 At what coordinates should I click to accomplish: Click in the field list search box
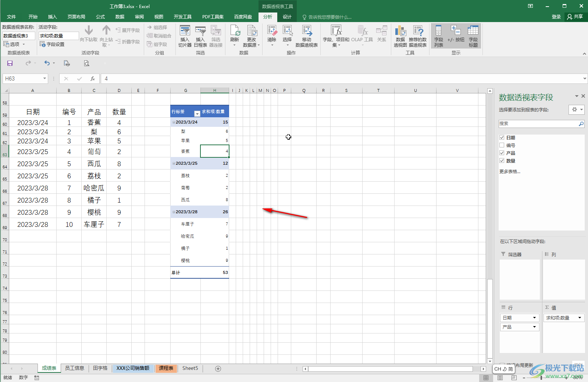(x=538, y=124)
